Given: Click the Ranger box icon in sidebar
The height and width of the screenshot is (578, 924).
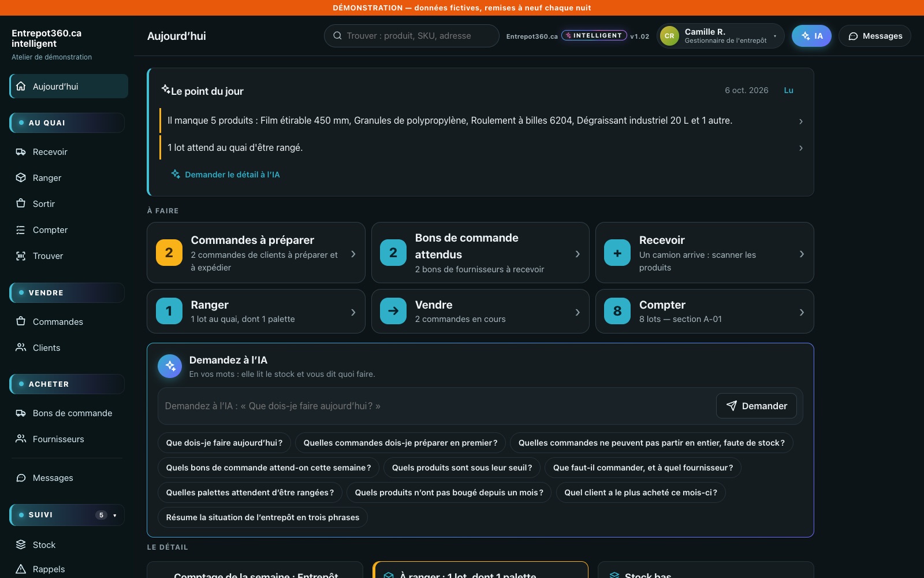Looking at the screenshot, I should tap(21, 178).
